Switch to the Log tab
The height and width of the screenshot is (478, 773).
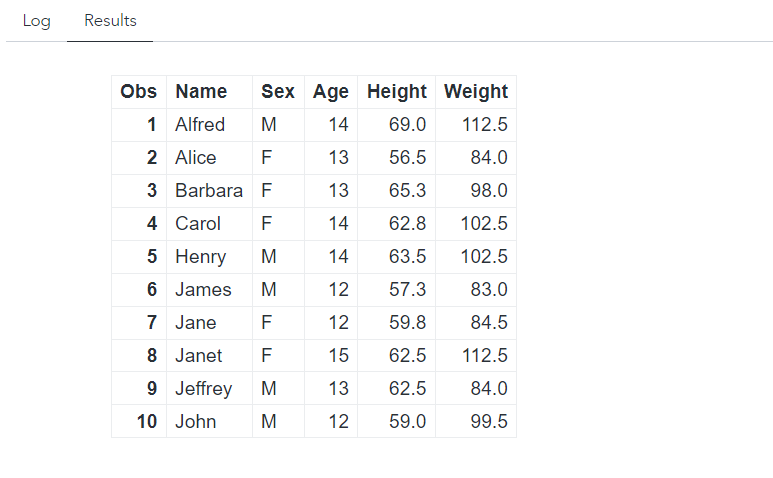pos(36,21)
